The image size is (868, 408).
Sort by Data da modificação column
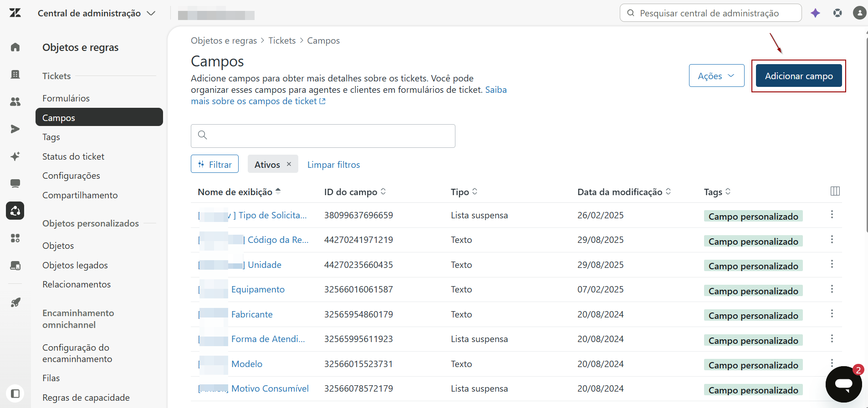pyautogui.click(x=624, y=192)
